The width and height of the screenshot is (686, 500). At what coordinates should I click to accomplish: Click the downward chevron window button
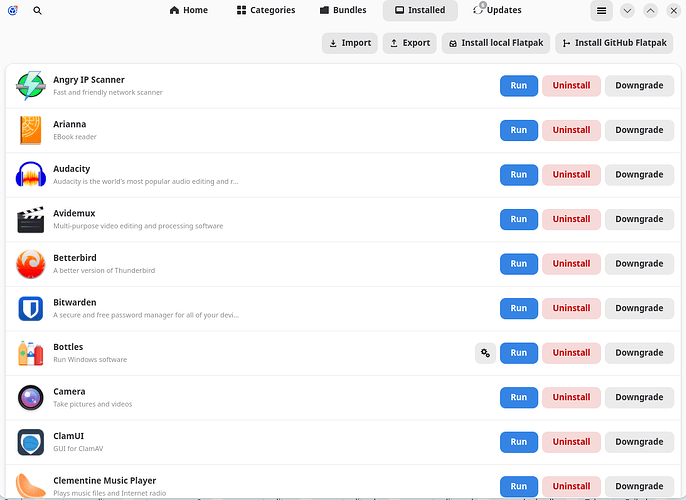click(x=627, y=11)
